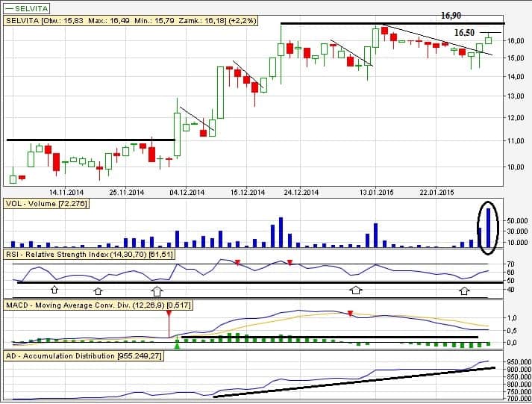Screen dimensions: 532x404
Task: Click the red triangle marker on MACD line
Action: [349, 313]
